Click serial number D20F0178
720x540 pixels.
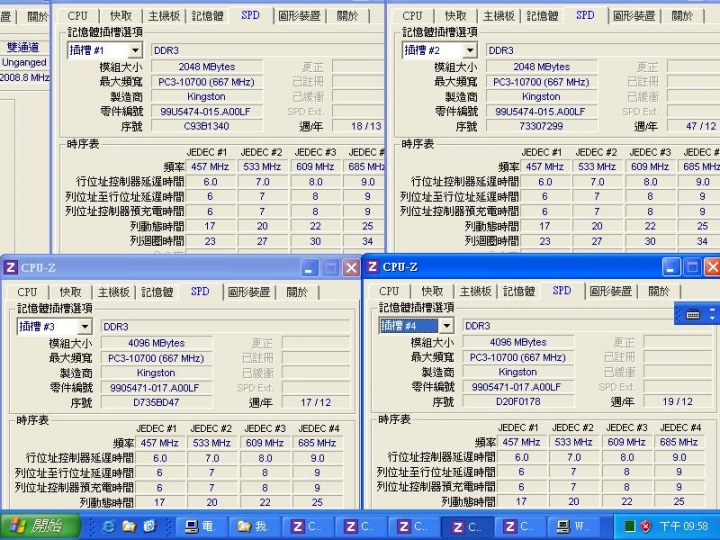pos(518,402)
